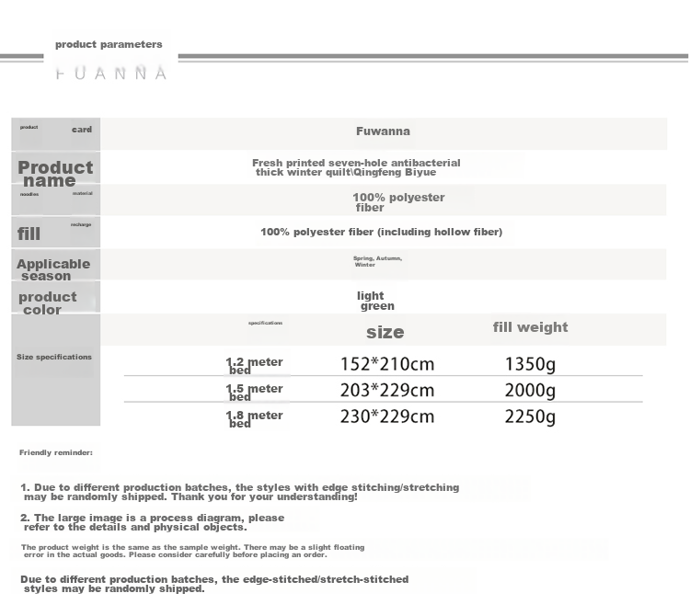Select the '1.8 meter bed' row label
The image size is (690, 616).
254,419
